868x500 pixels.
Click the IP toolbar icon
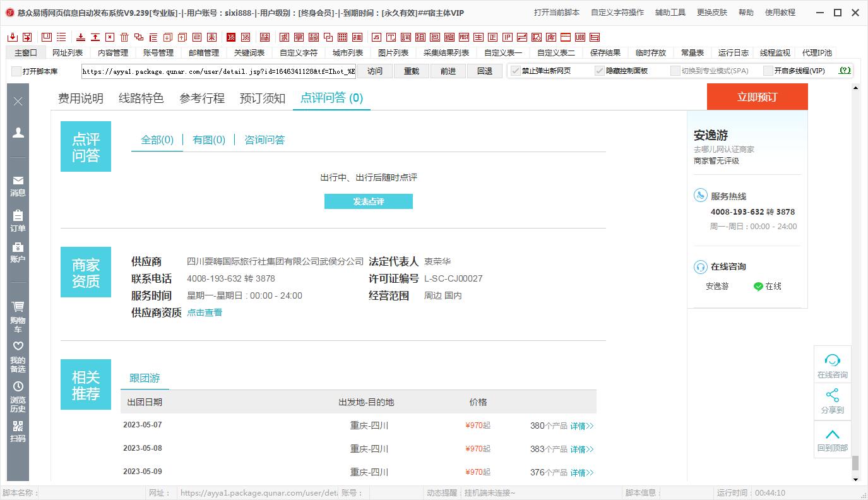507,37
